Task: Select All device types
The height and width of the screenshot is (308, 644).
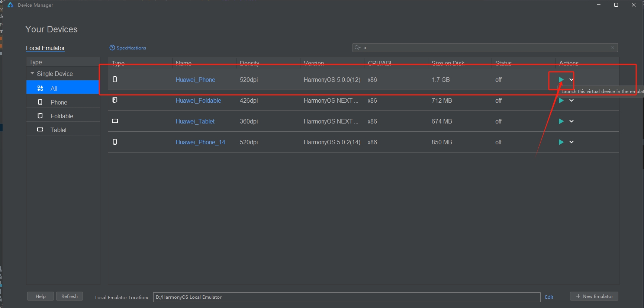Action: point(54,89)
